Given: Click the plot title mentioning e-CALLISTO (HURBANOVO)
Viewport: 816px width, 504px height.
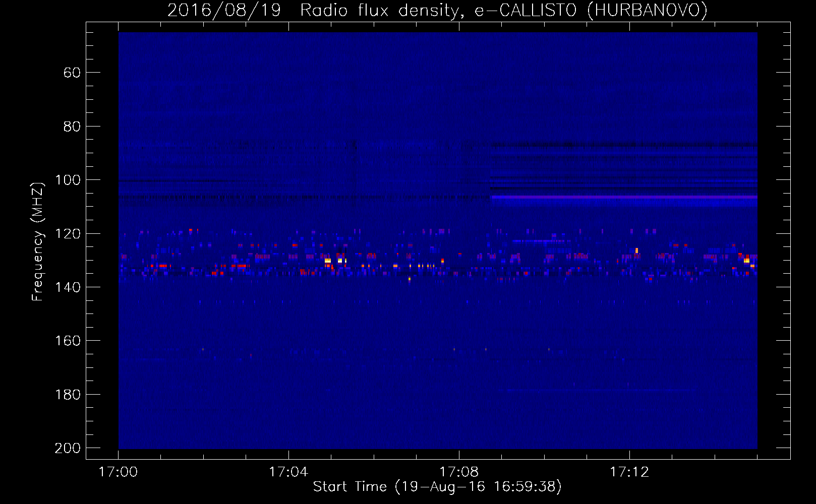Looking at the screenshot, I should (x=437, y=10).
